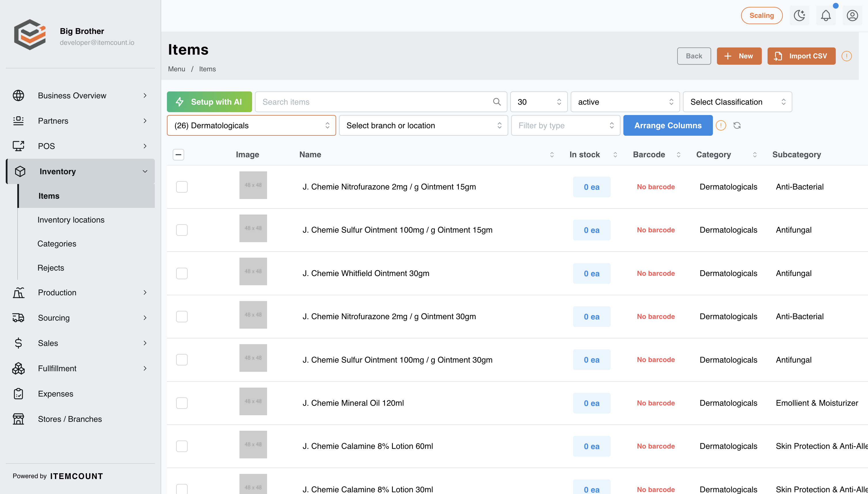Open the (26) Dermatologicals category dropdown
The width and height of the screenshot is (868, 494).
tap(251, 126)
